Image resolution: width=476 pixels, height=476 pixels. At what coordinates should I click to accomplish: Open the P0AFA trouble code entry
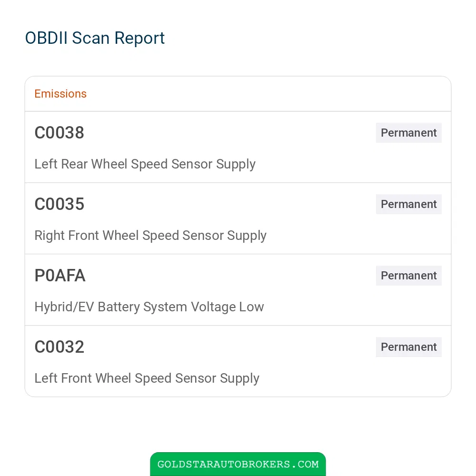click(x=60, y=276)
